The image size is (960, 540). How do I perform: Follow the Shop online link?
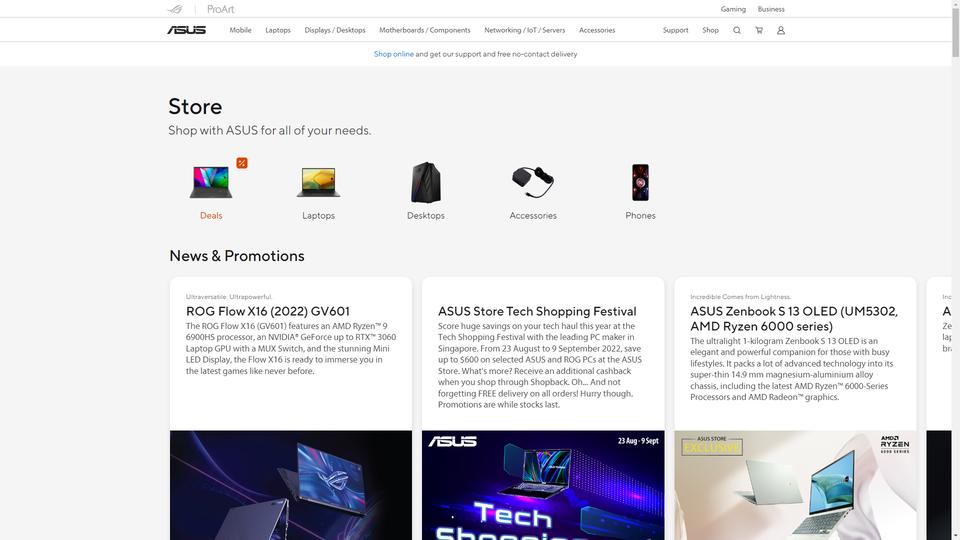coord(394,54)
